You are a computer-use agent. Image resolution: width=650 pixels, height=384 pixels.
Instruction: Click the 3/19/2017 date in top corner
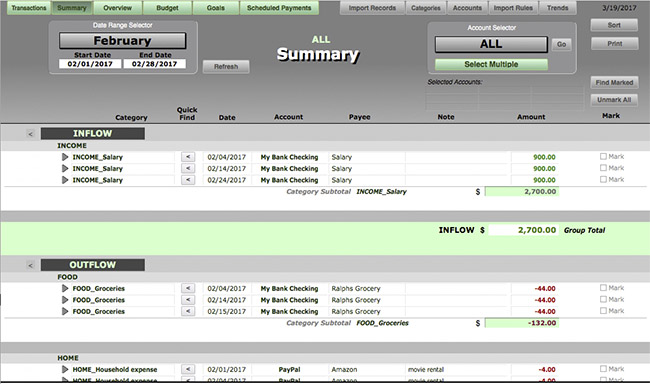click(x=619, y=8)
